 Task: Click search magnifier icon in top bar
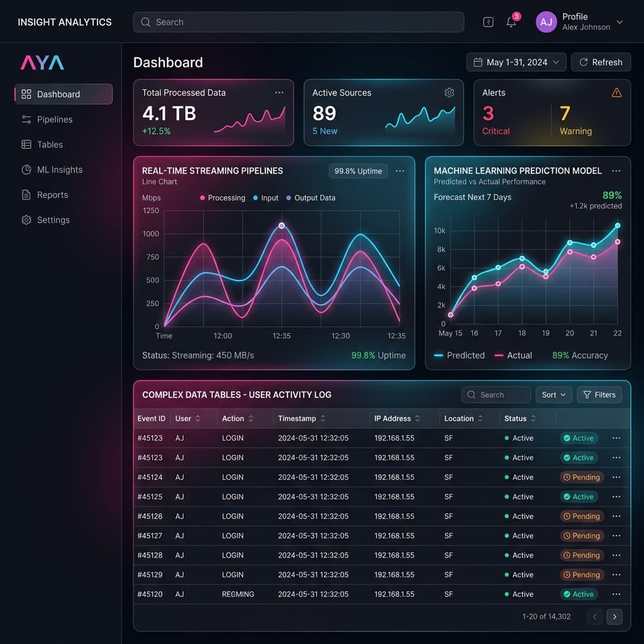click(145, 22)
